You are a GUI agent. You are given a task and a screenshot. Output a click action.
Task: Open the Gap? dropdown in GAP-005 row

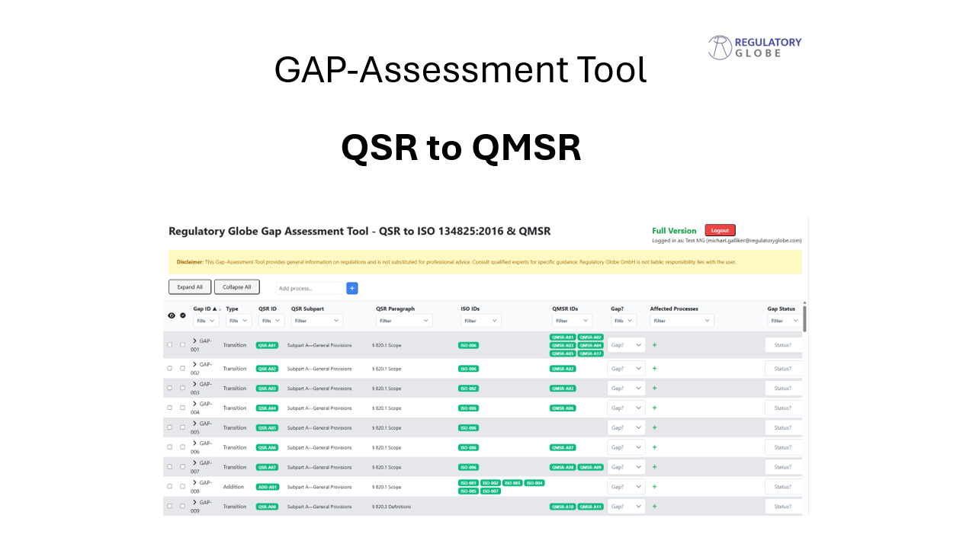click(x=626, y=428)
